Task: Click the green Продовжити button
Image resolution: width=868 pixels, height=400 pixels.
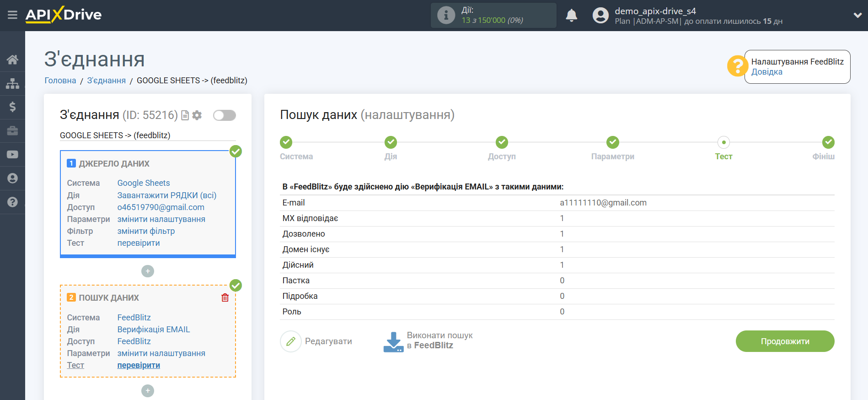Action: [x=785, y=341]
